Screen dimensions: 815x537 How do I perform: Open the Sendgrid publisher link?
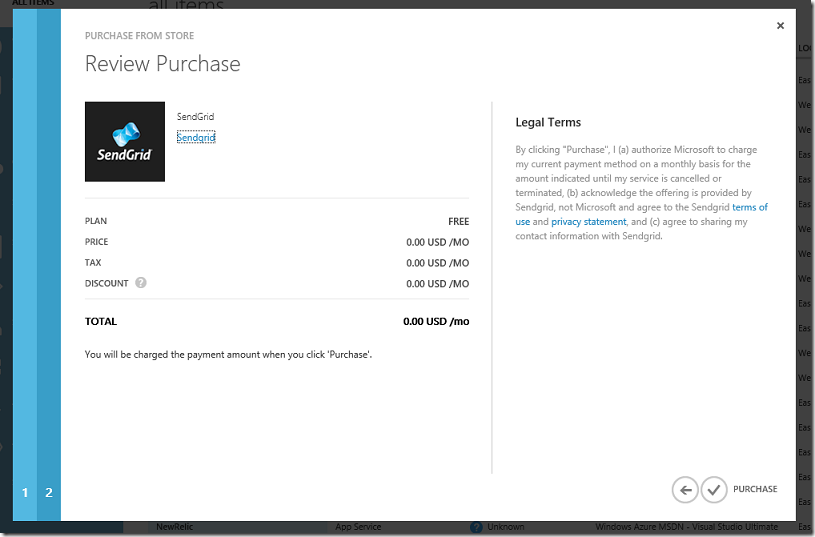pyautogui.click(x=196, y=137)
